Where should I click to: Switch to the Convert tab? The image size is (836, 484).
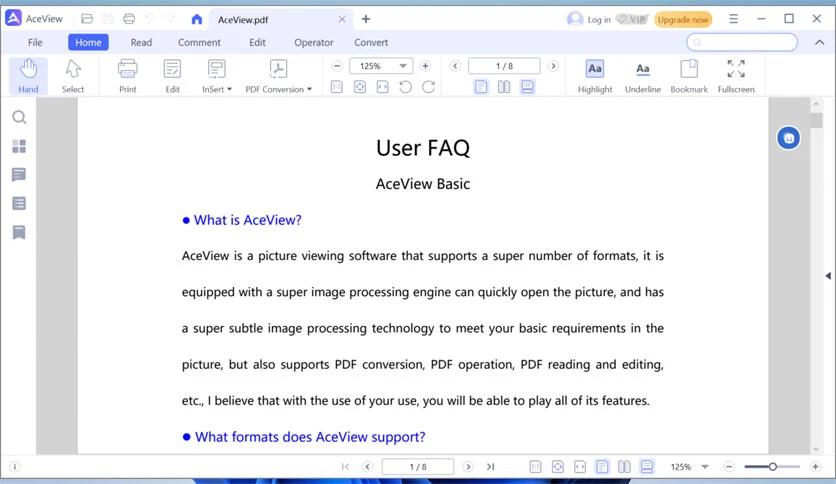pyautogui.click(x=371, y=42)
